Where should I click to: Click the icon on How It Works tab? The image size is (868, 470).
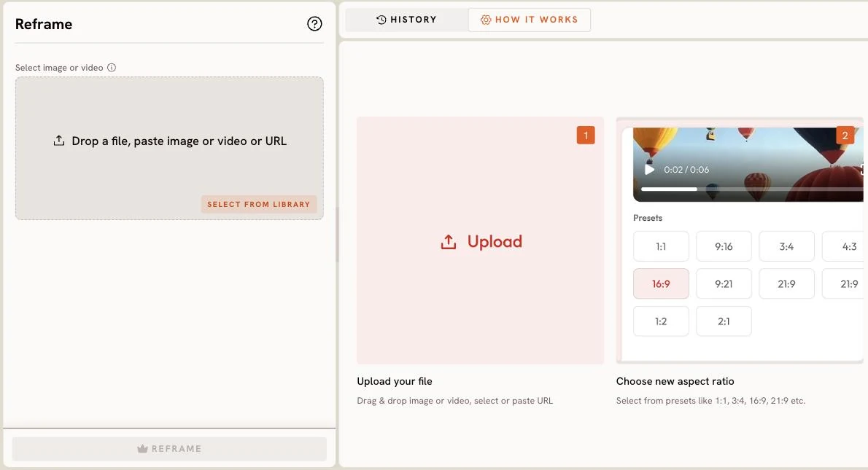(x=486, y=20)
